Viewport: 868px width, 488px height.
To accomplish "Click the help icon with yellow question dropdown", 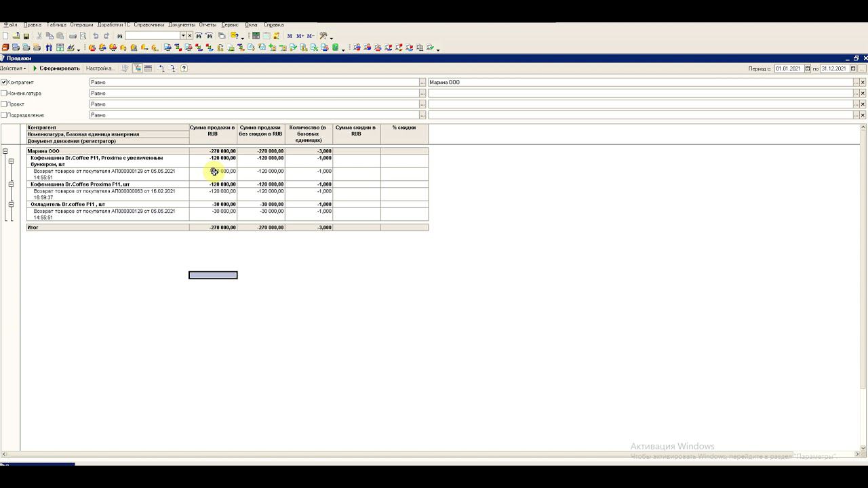I will [234, 36].
